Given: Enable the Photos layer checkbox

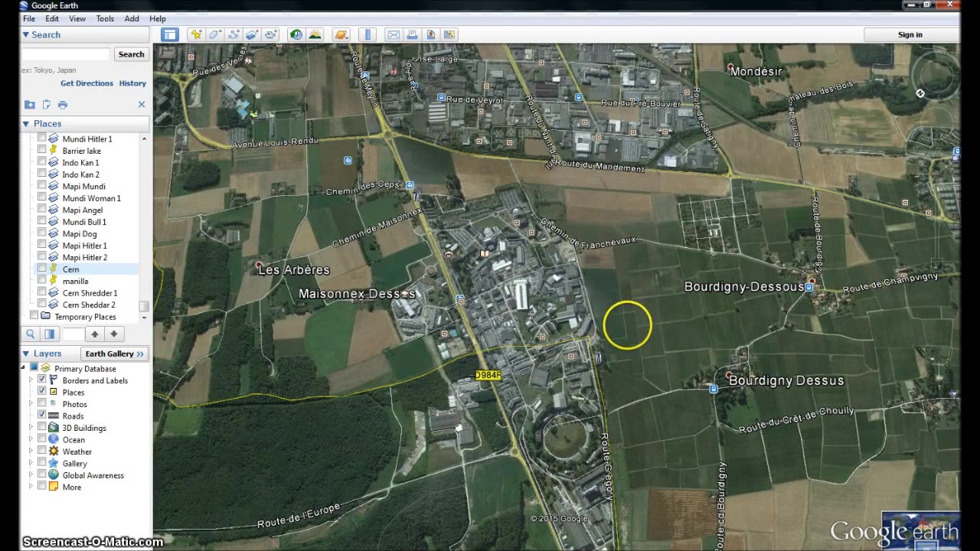Looking at the screenshot, I should (x=41, y=404).
